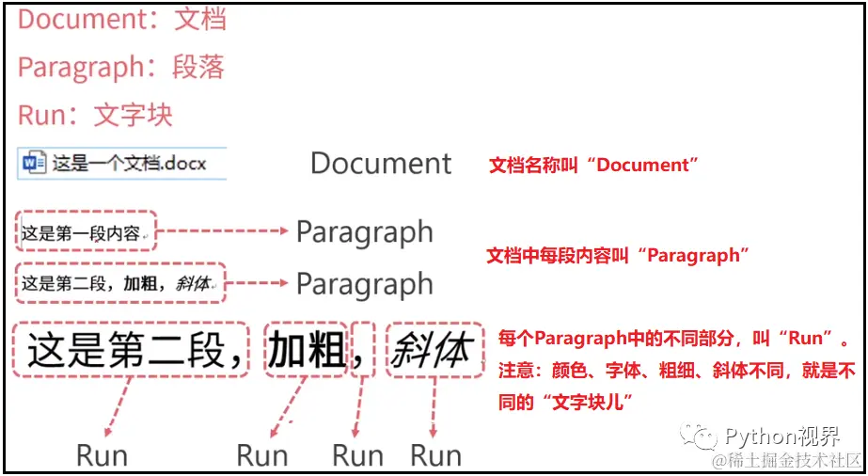Click the heading 'Document:文档'
Screen dimensions: 868x476
point(122,20)
